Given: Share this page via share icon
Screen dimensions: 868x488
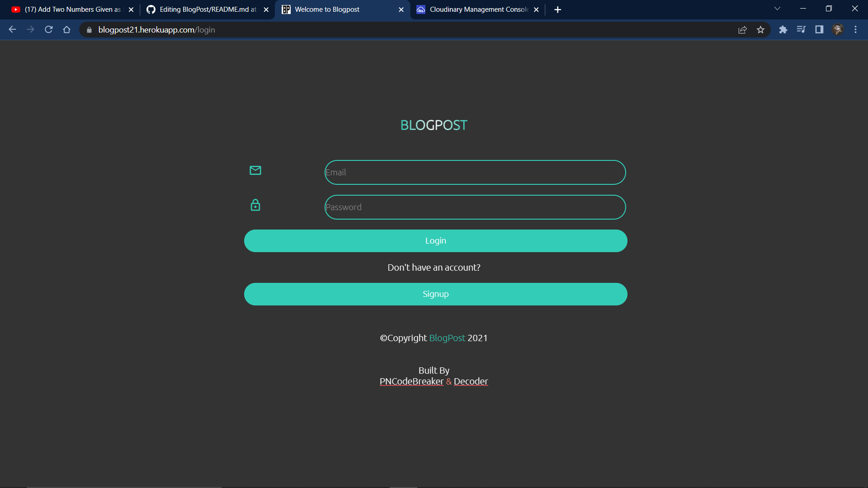Looking at the screenshot, I should 742,30.
